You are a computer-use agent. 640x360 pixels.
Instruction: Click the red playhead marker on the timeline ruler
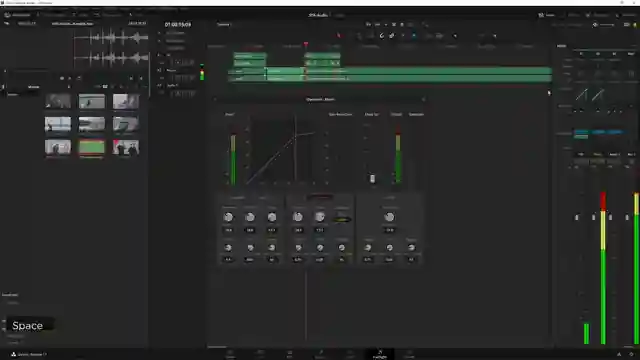coord(306,44)
